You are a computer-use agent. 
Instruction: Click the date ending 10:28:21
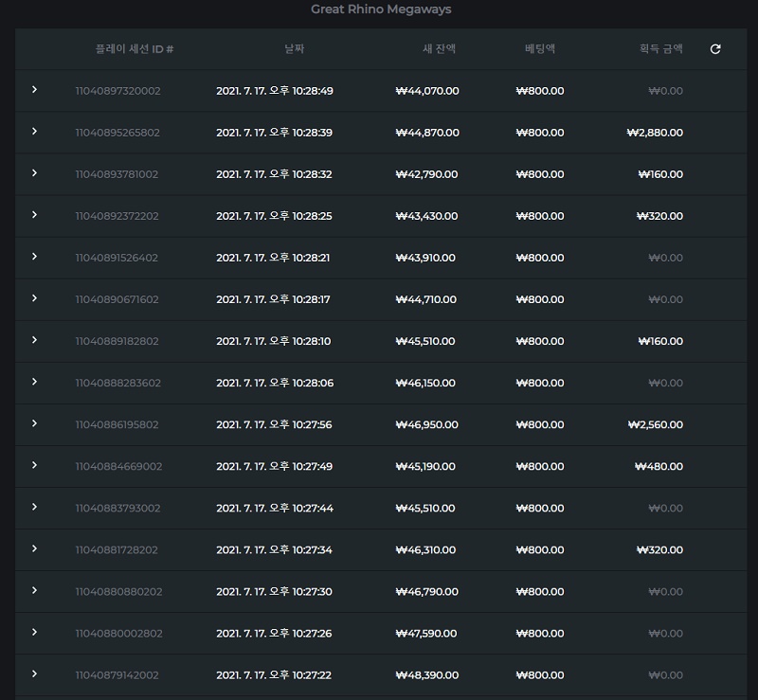coord(273,258)
